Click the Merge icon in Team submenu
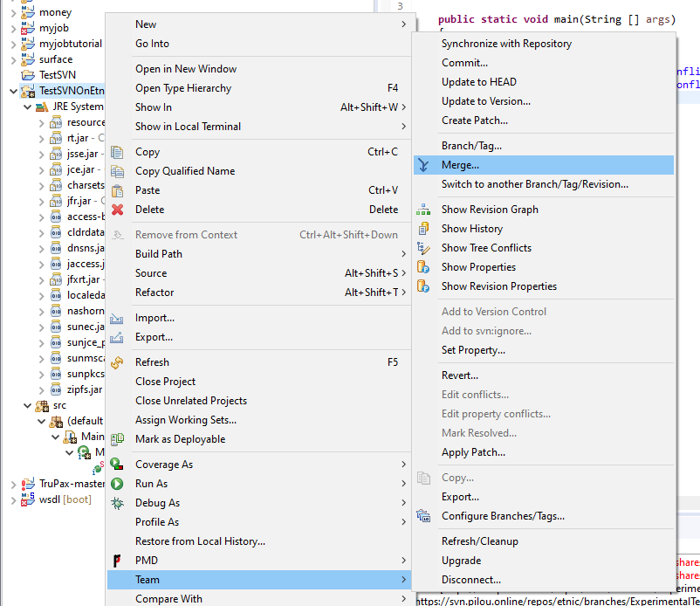Image resolution: width=700 pixels, height=606 pixels. pyautogui.click(x=423, y=165)
